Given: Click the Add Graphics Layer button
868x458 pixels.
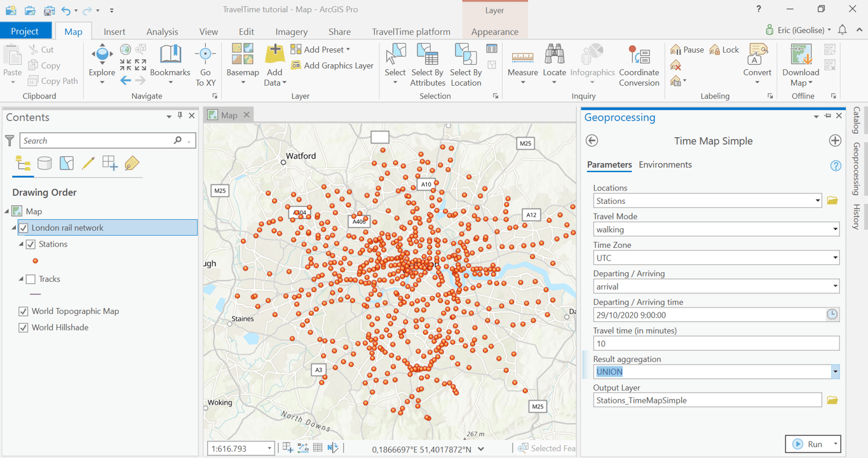Looking at the screenshot, I should pos(332,65).
